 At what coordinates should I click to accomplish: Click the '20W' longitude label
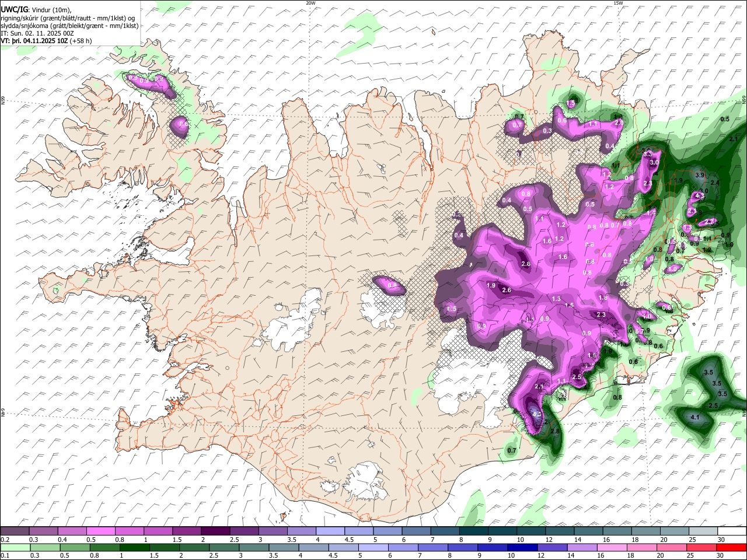point(310,3)
